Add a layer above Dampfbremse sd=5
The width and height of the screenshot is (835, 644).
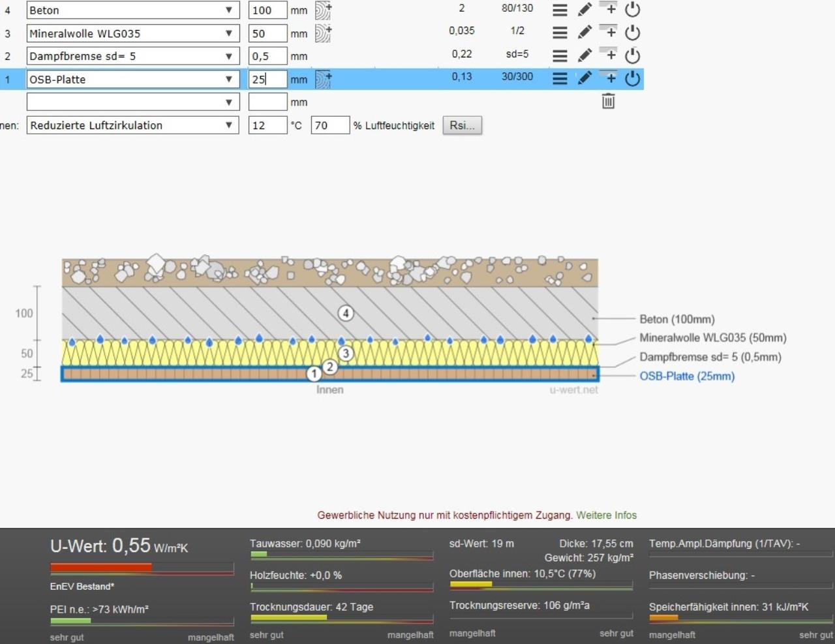608,54
